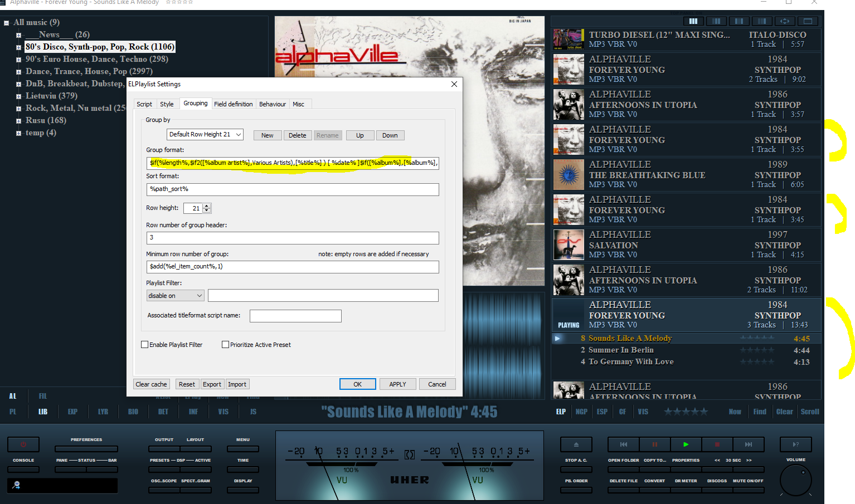The width and height of the screenshot is (855, 504).
Task: Open the Misc tab
Action: pos(299,104)
